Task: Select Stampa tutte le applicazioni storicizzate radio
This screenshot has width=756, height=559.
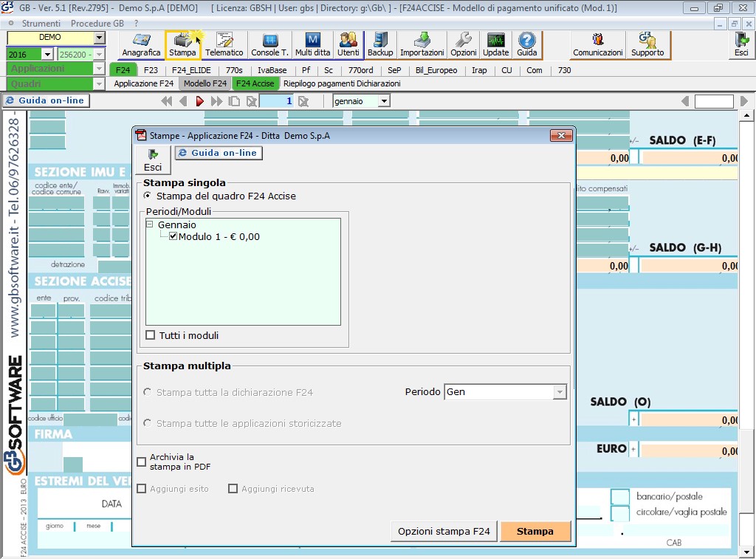Action: click(148, 423)
